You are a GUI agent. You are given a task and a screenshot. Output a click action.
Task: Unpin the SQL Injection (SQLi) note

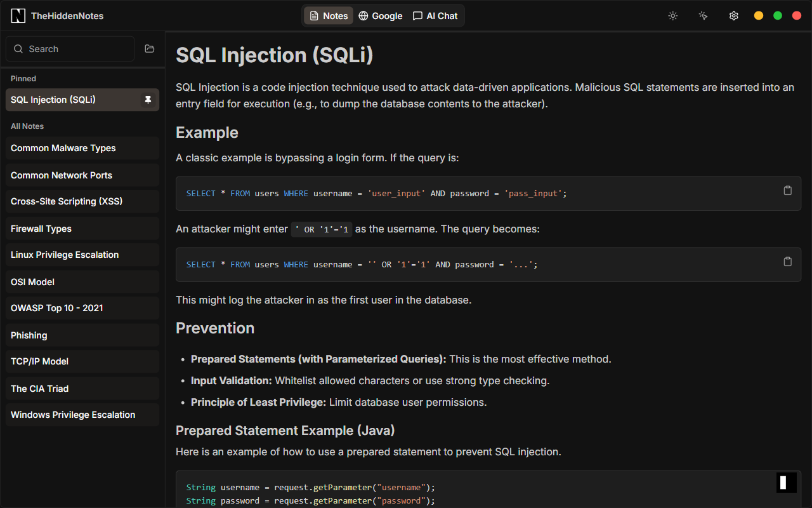[x=148, y=100]
